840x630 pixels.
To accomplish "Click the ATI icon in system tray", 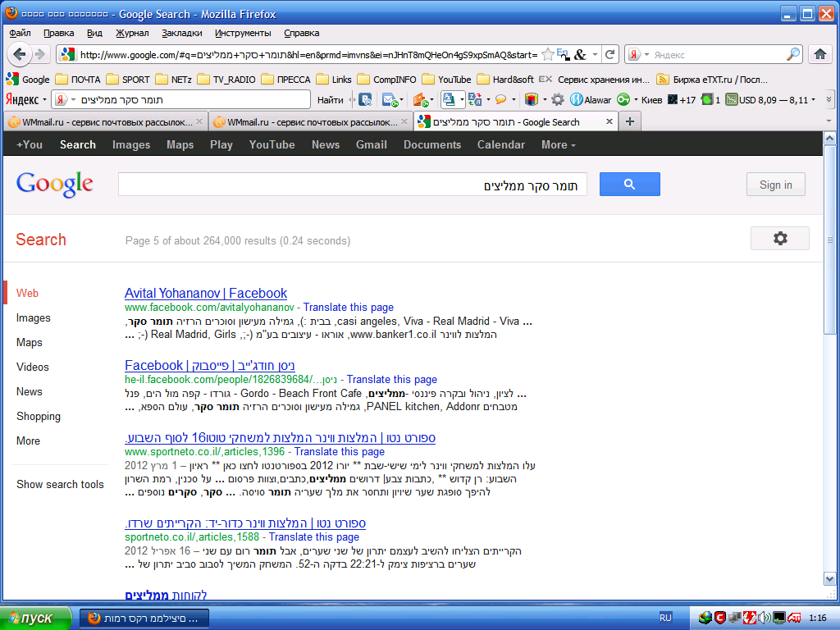I will [794, 618].
